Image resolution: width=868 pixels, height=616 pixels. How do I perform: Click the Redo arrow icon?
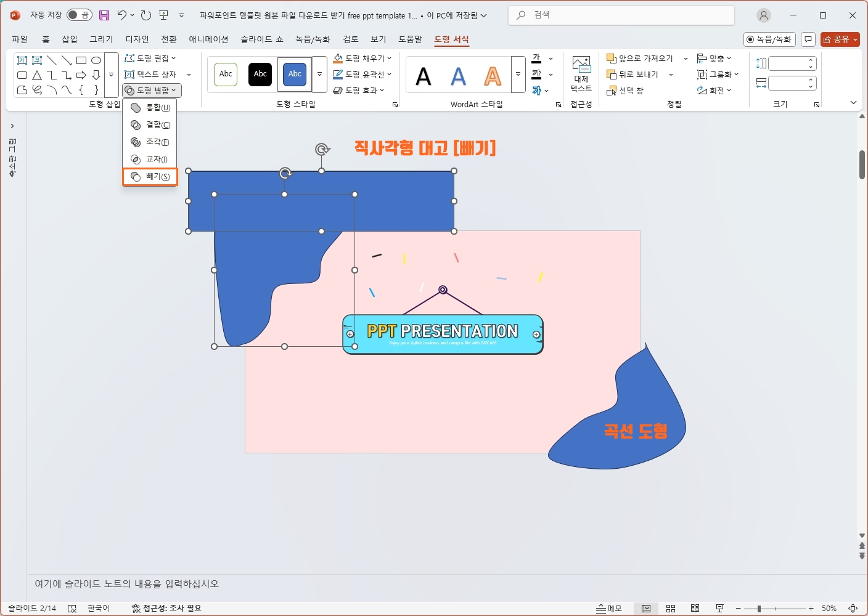(146, 15)
